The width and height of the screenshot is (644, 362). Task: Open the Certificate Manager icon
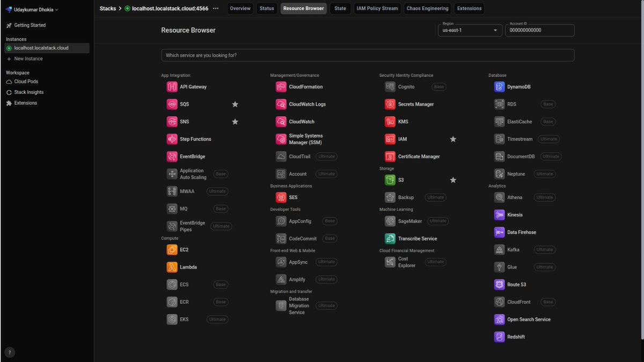390,157
